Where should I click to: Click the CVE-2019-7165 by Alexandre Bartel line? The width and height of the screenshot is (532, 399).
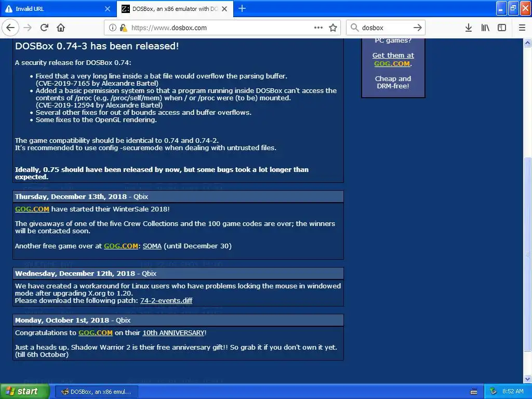point(97,84)
